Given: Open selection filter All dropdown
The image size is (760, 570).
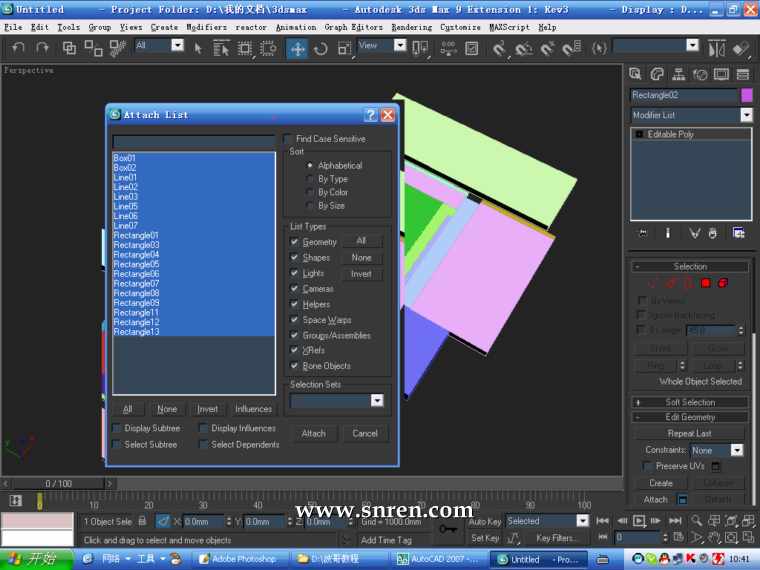Looking at the screenshot, I should 178,46.
